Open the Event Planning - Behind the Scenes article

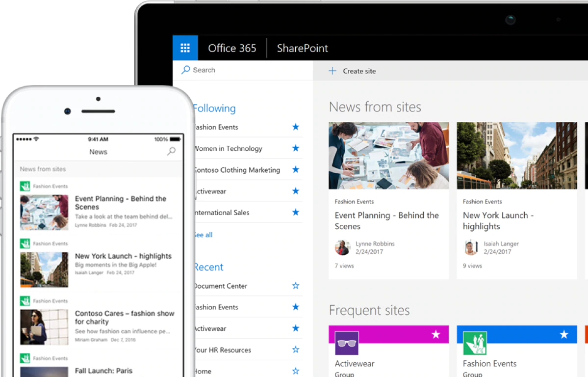(387, 221)
